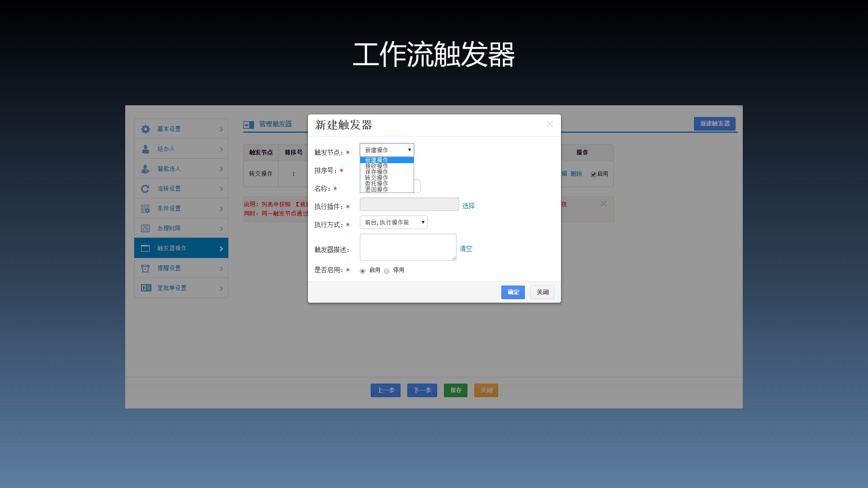The image size is (868, 488).
Task: Open the 办理时限 menu item
Action: 181,229
